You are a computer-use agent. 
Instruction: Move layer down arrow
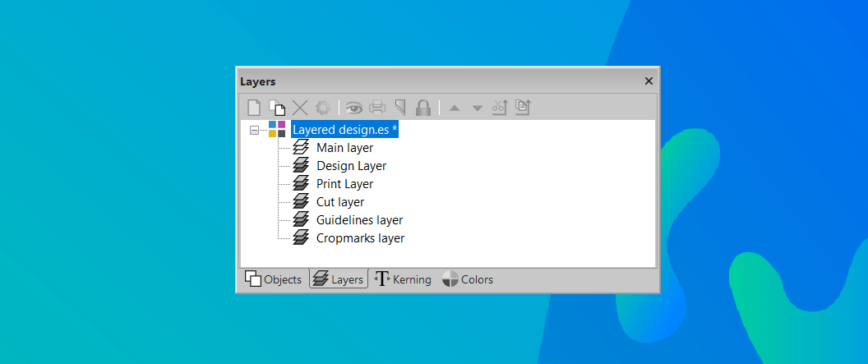(x=478, y=108)
